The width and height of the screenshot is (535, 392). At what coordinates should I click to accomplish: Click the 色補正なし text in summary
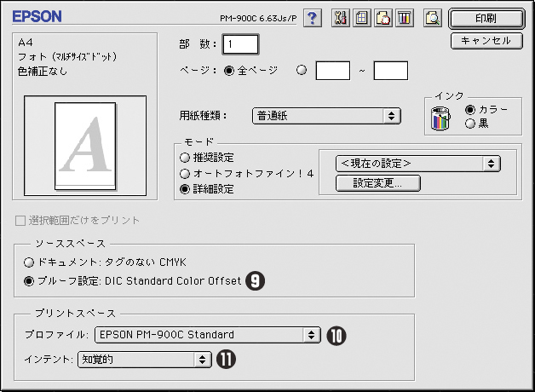43,71
